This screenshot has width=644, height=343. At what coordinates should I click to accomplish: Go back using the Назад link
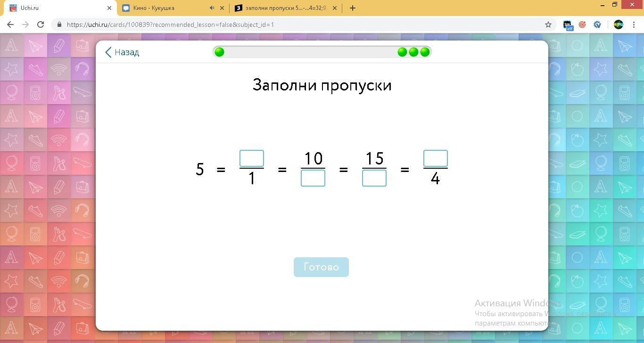pyautogui.click(x=122, y=52)
